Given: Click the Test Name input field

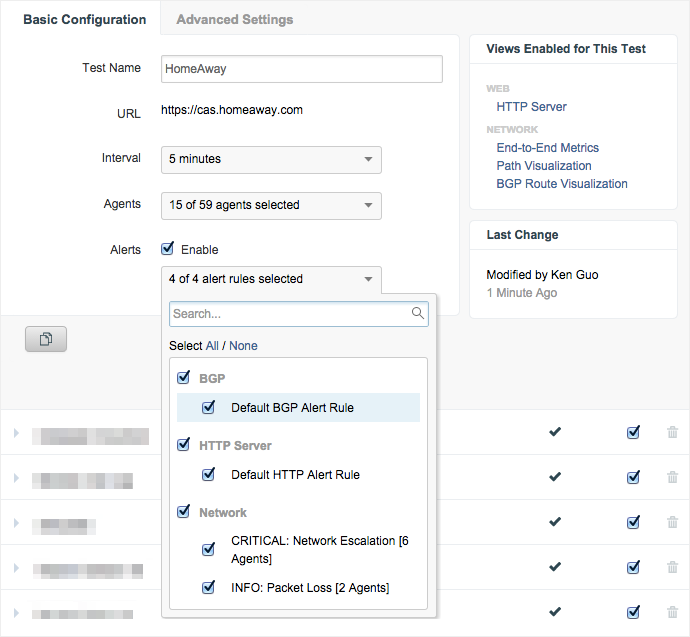Looking at the screenshot, I should 301,69.
